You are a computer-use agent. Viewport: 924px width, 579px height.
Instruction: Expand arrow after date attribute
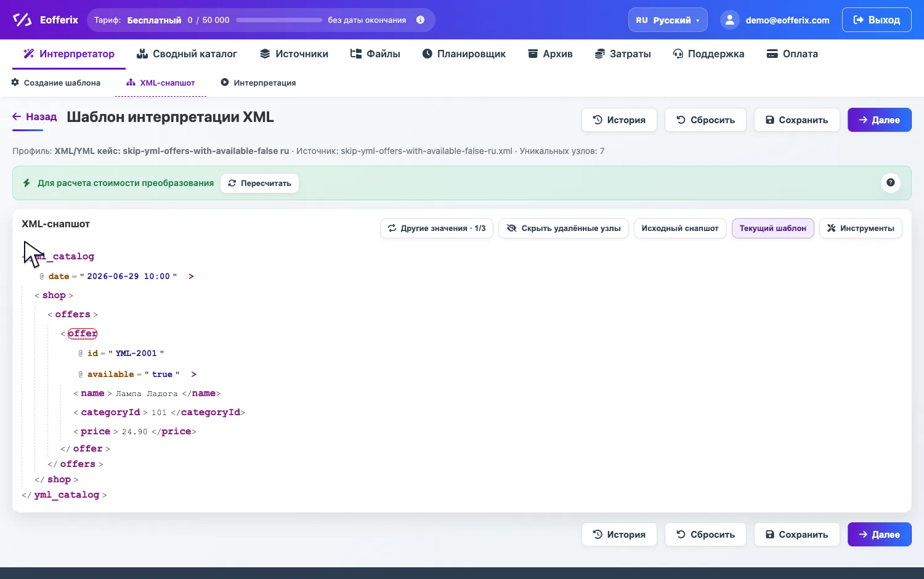pyautogui.click(x=191, y=276)
